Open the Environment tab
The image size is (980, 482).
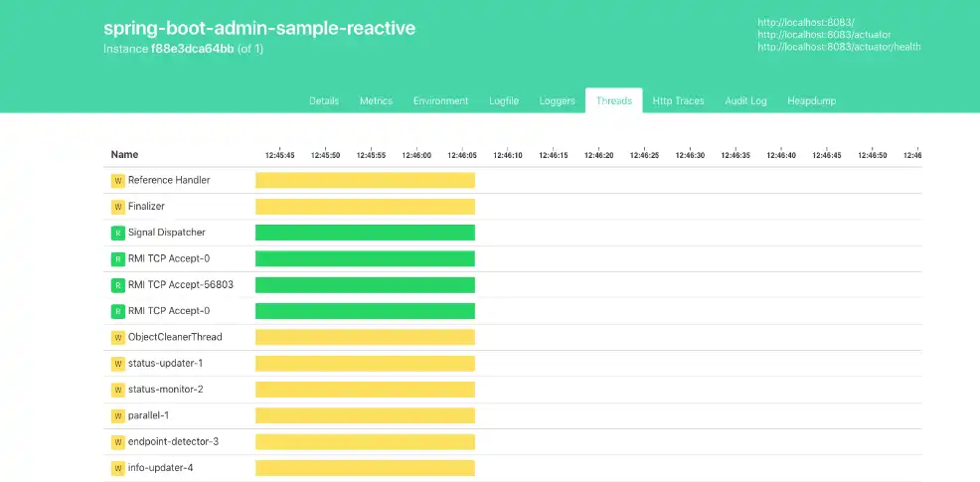pos(440,100)
